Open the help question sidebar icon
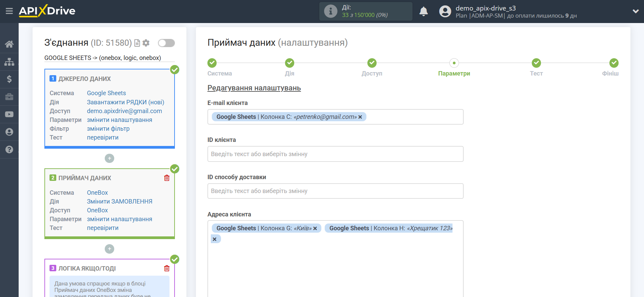The image size is (644, 297). (9, 149)
